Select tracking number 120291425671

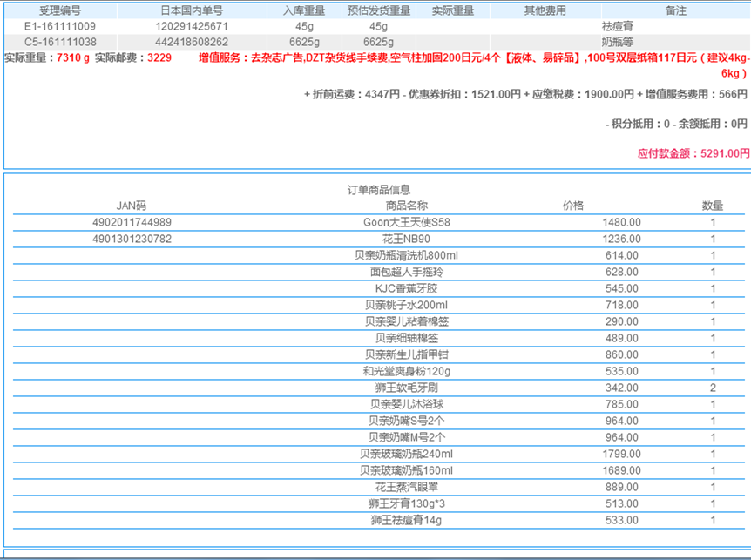192,26
